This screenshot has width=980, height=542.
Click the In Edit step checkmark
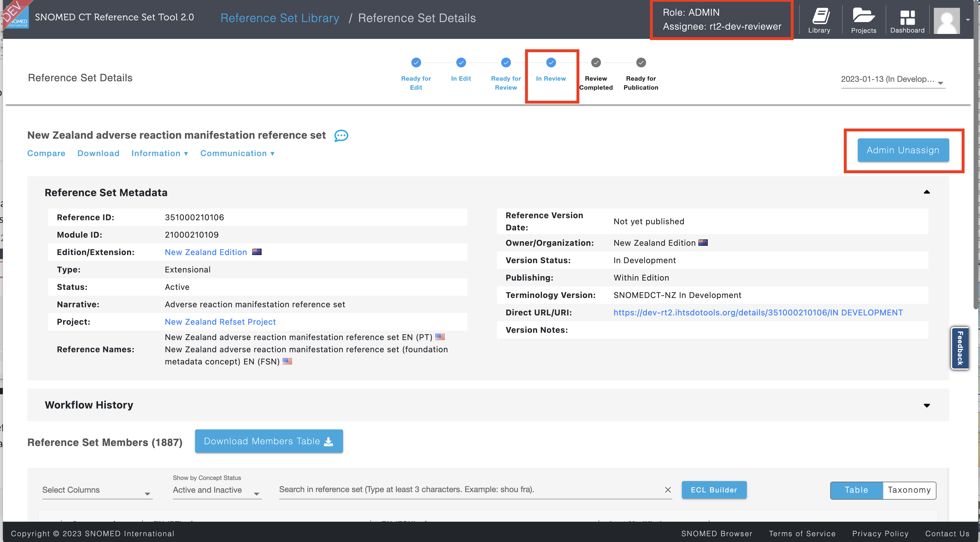click(x=461, y=62)
